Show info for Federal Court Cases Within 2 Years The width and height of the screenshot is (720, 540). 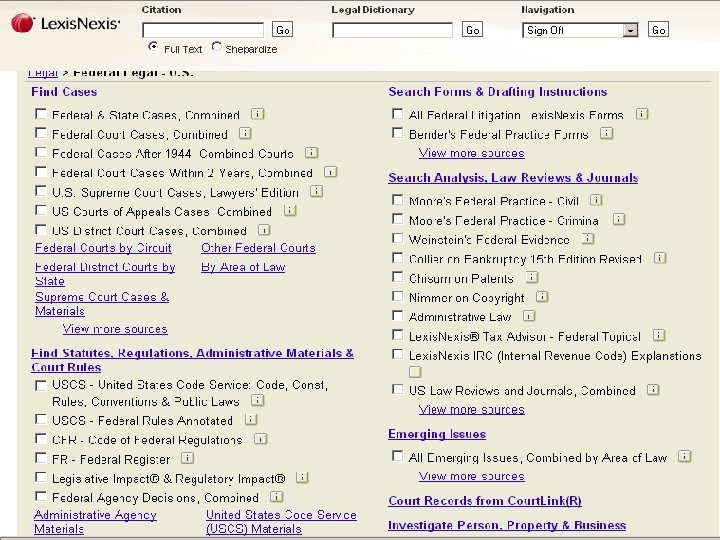[x=331, y=172]
